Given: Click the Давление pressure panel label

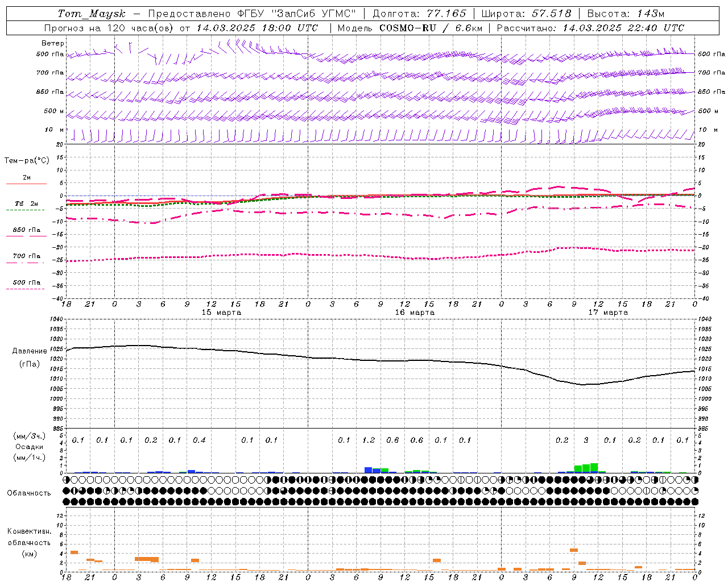Looking at the screenshot, I should pyautogui.click(x=30, y=351).
